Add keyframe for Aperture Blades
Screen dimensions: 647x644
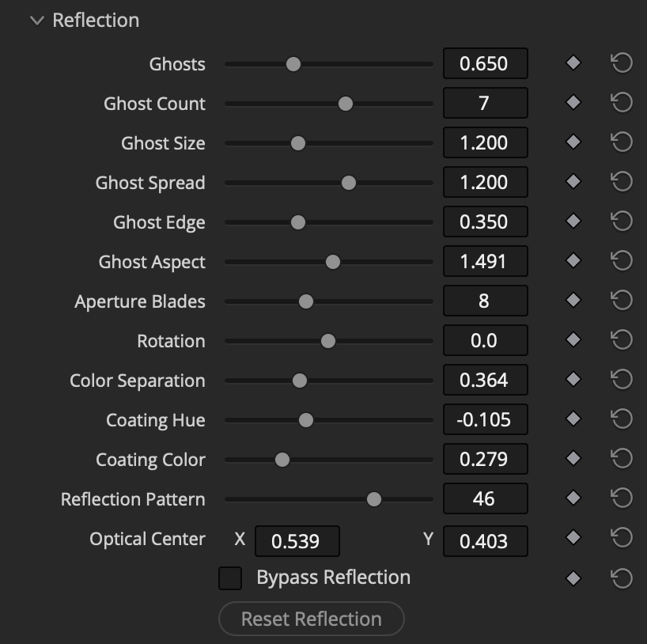(573, 301)
